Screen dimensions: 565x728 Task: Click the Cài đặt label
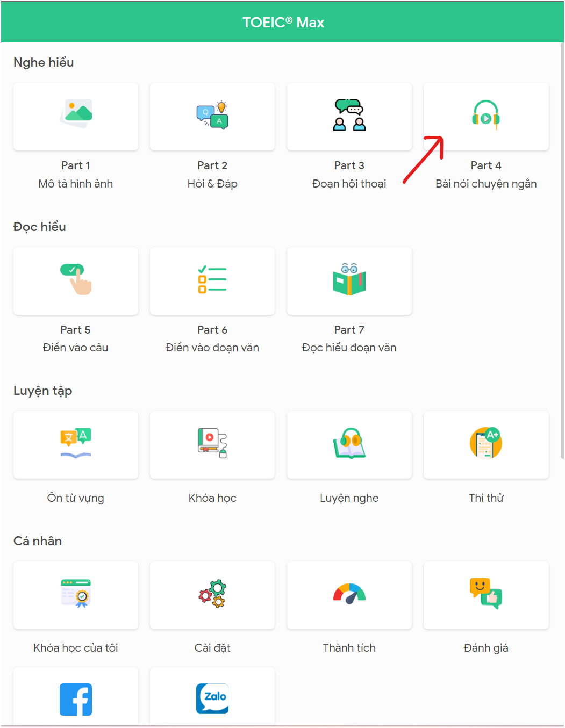pyautogui.click(x=212, y=648)
